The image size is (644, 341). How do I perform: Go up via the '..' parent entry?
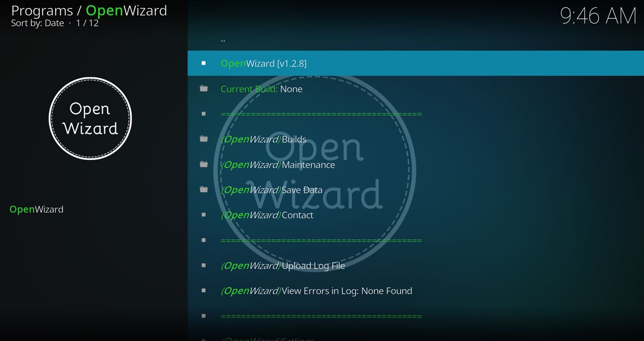223,40
